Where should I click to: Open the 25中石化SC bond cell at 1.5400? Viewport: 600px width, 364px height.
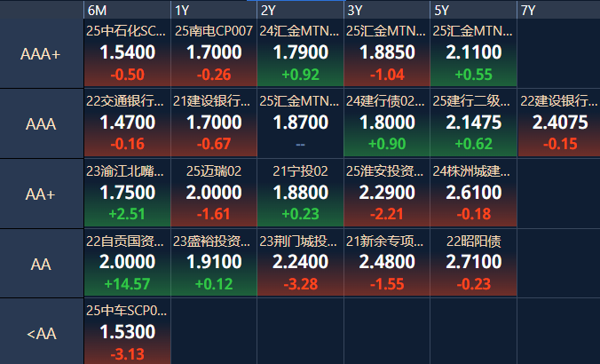(127, 53)
